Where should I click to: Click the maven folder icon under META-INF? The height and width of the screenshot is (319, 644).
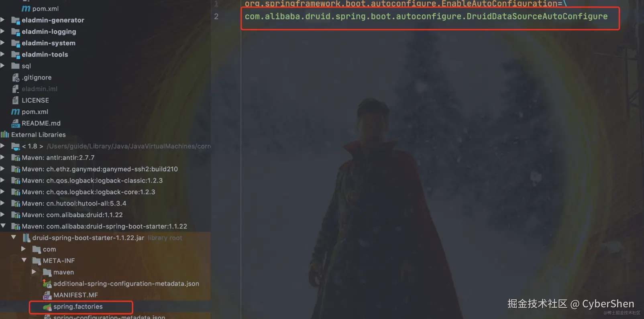47,272
